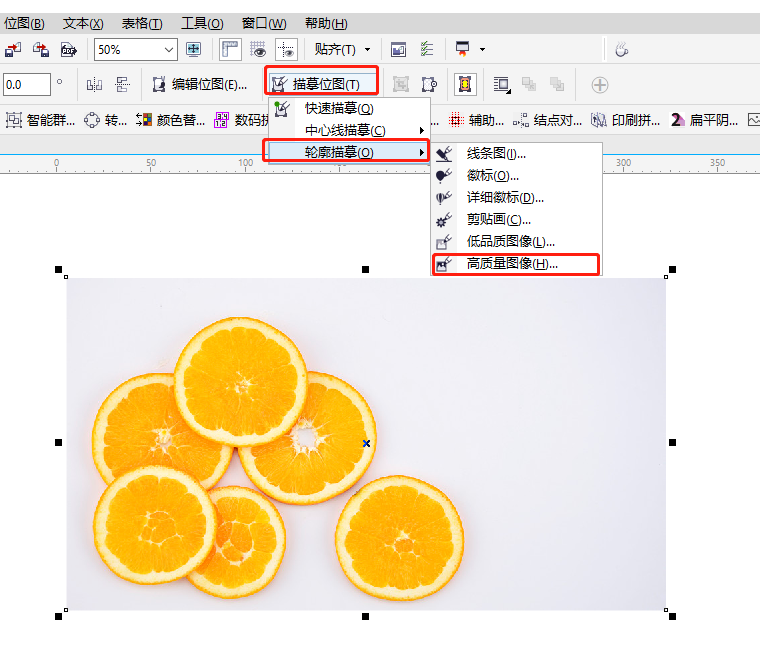Click the 结点对... macro button
This screenshot has height=649, width=760.
[x=547, y=120]
